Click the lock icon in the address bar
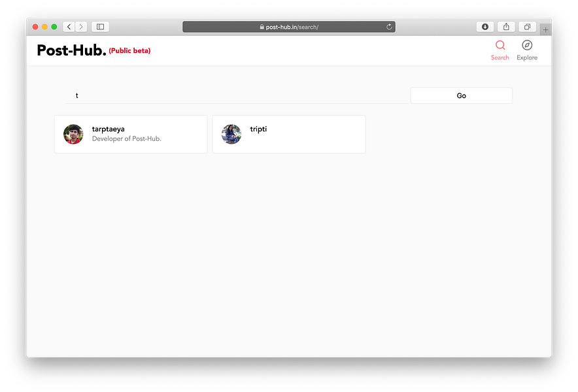 coord(262,27)
